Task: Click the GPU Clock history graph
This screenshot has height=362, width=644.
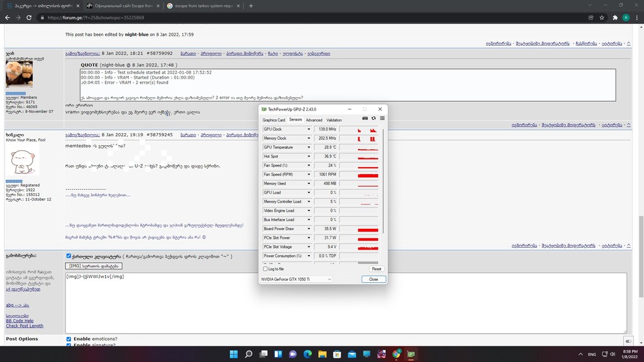Action: click(358, 129)
